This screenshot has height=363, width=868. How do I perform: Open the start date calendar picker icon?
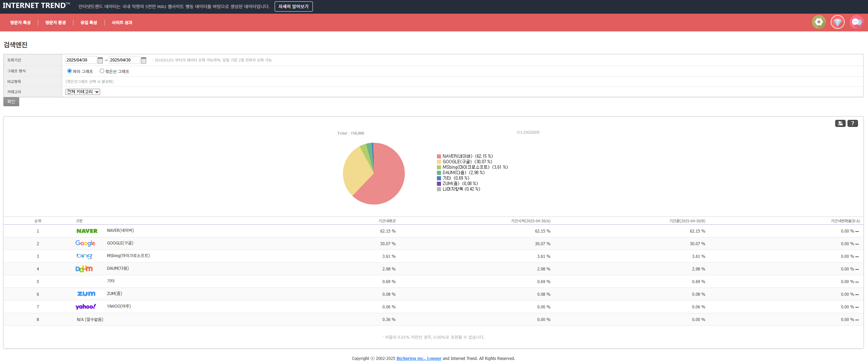(x=100, y=60)
